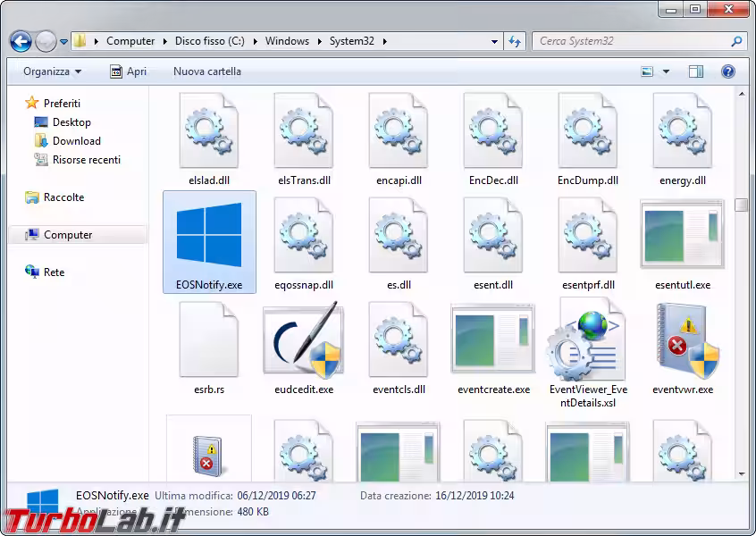Viewport: 756px width, 536px height.
Task: Expand the address bar history dropdown
Action: point(495,41)
